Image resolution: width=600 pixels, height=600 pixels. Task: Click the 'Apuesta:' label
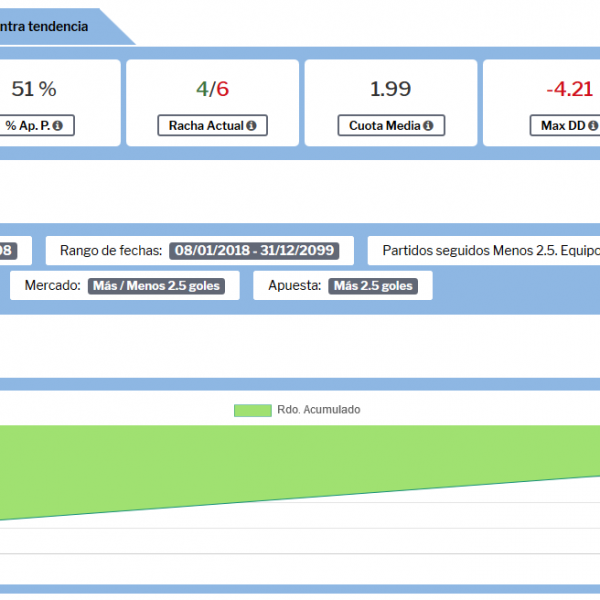pyautogui.click(x=295, y=285)
